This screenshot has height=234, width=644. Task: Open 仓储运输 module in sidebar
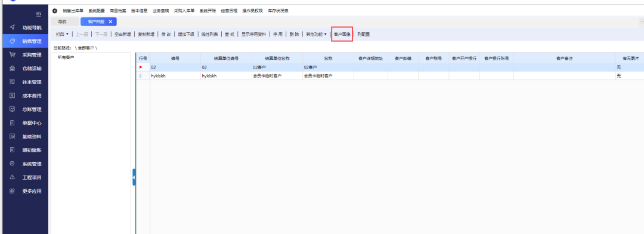32,68
